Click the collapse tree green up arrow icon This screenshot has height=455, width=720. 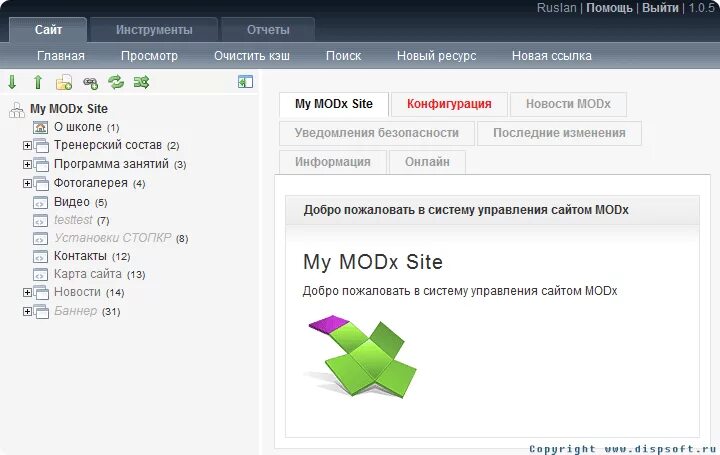coord(38,82)
